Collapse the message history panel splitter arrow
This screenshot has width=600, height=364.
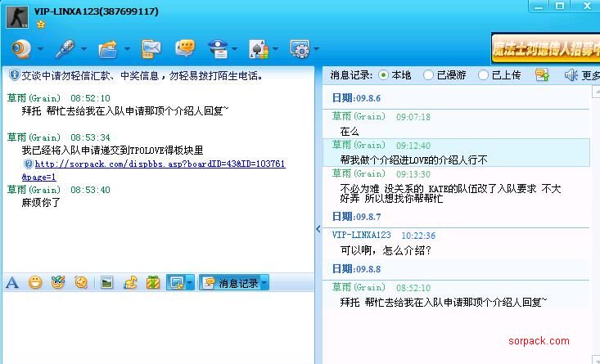318,231
